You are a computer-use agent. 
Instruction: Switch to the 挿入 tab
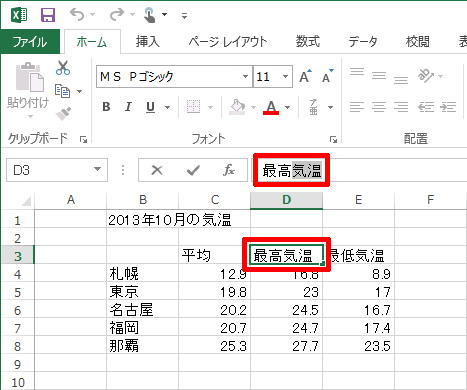click(x=148, y=42)
